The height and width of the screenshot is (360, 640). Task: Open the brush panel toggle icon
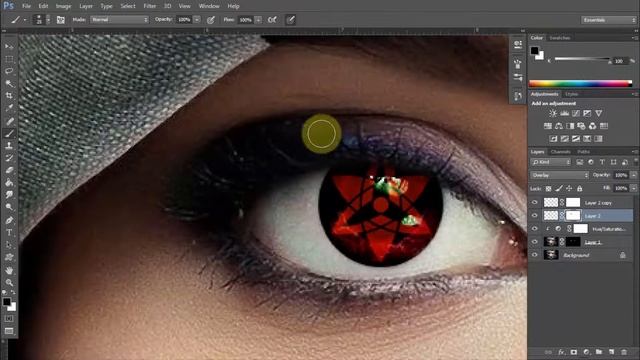click(60, 20)
